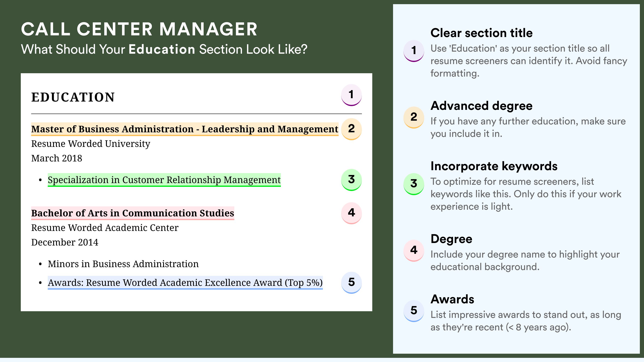
Task: Click the number 4 badge beside the Degree tip
Action: (x=414, y=251)
